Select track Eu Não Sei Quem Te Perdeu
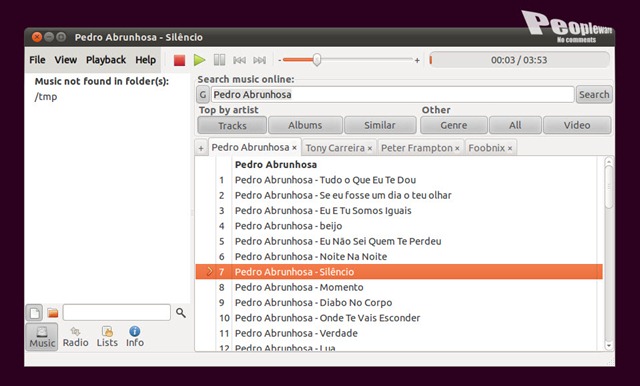Image resolution: width=640 pixels, height=386 pixels. point(399,241)
